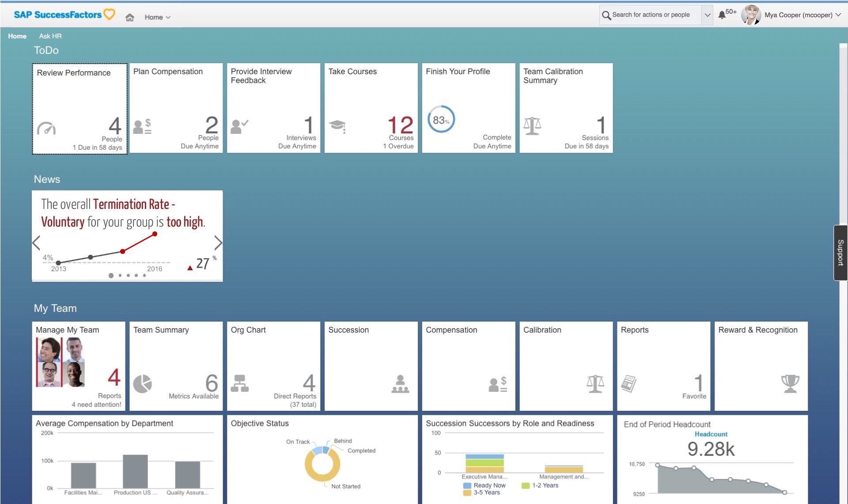Viewport: 848px width, 504px height.
Task: Click the profile completion circular progress toggle
Action: (x=441, y=120)
